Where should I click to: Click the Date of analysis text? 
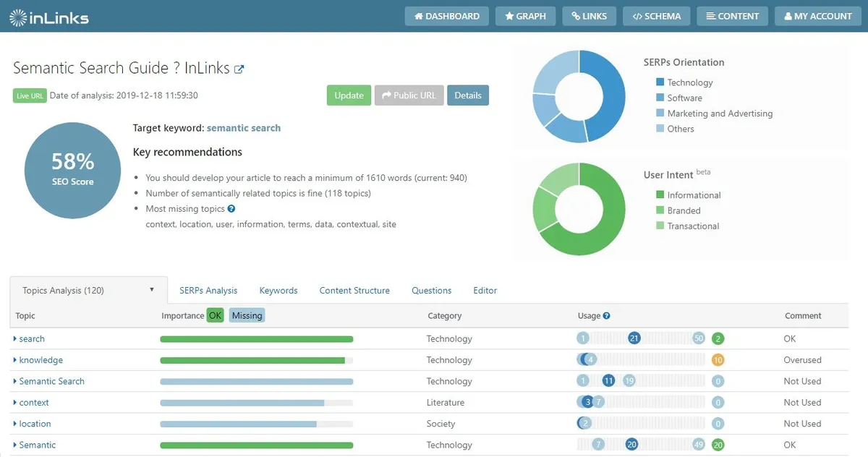[x=124, y=95]
